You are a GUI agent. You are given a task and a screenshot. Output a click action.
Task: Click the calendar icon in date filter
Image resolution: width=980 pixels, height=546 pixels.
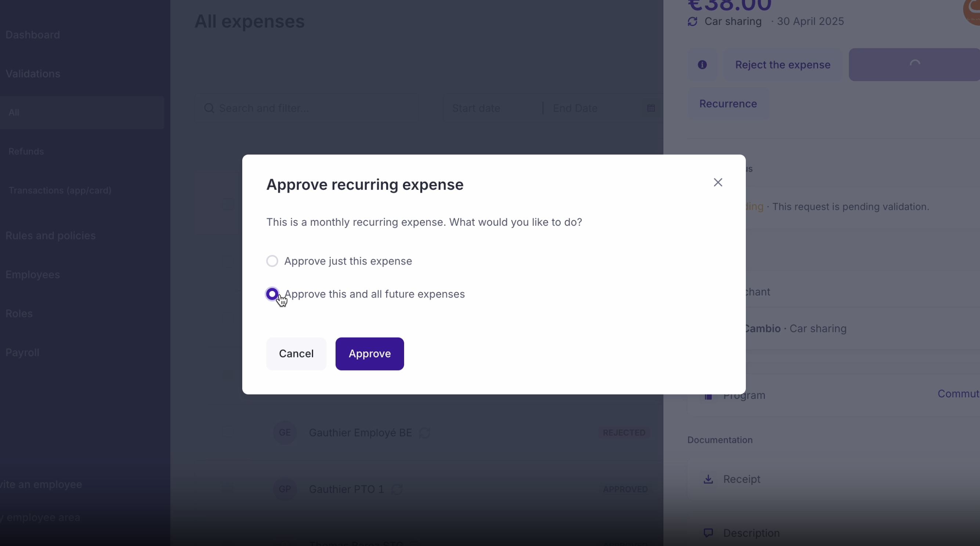(x=651, y=108)
